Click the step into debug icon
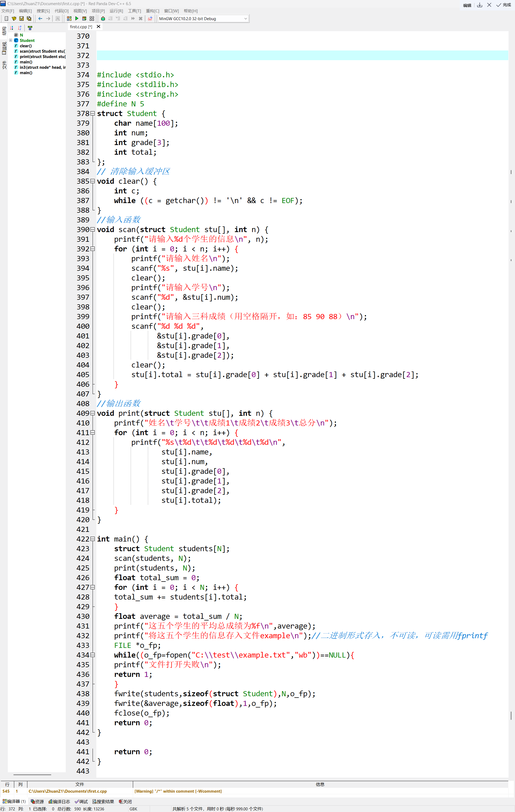Viewport: 515px width, 812px height. pyautogui.click(x=118, y=19)
